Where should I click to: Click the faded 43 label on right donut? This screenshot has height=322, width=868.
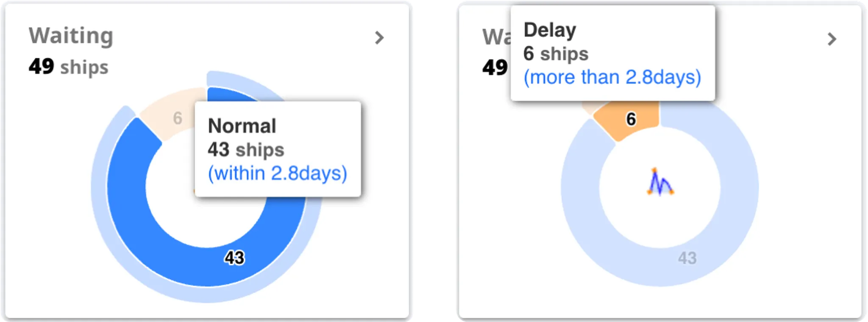pos(687,258)
